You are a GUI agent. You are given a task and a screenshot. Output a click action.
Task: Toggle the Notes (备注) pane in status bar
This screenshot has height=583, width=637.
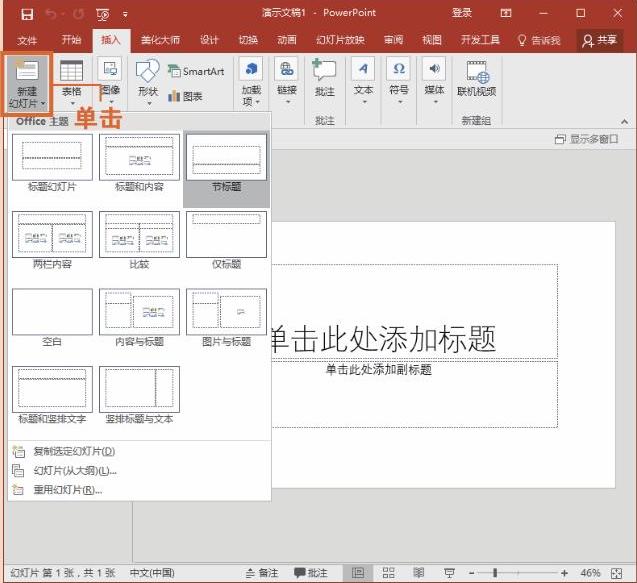click(x=262, y=573)
